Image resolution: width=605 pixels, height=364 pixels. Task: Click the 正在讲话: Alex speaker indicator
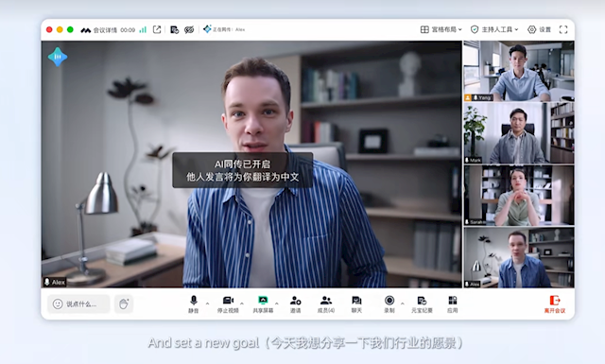click(x=229, y=29)
